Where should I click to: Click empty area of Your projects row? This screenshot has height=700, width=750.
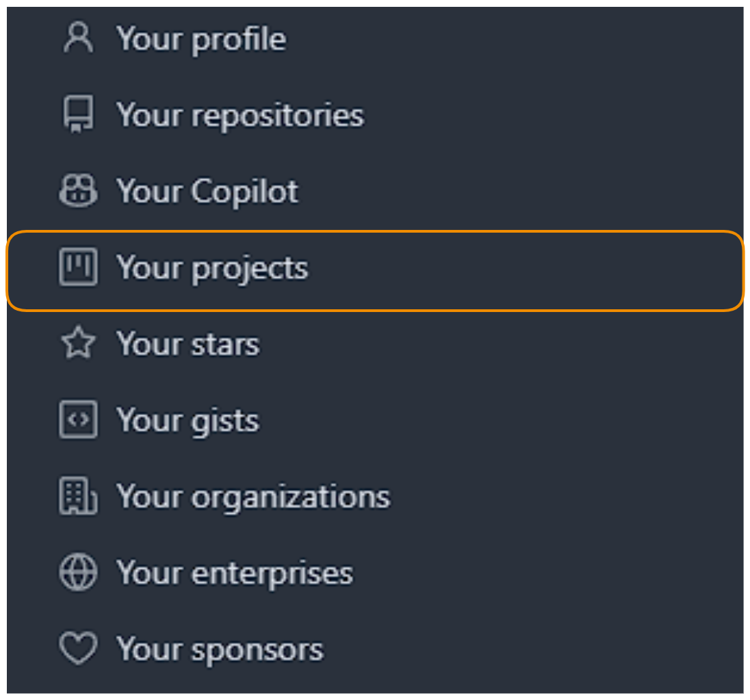coord(526,271)
